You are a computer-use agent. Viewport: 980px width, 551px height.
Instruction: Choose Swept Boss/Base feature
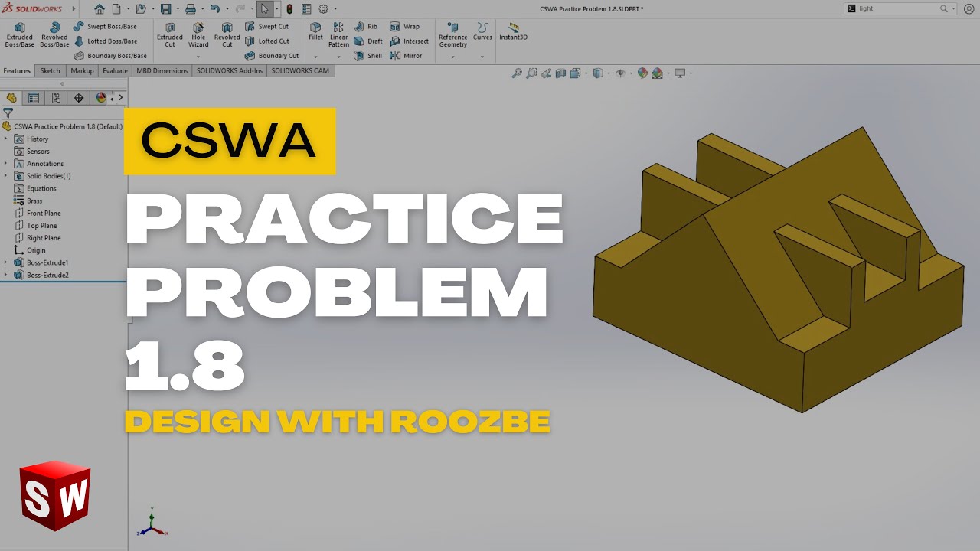click(x=105, y=27)
